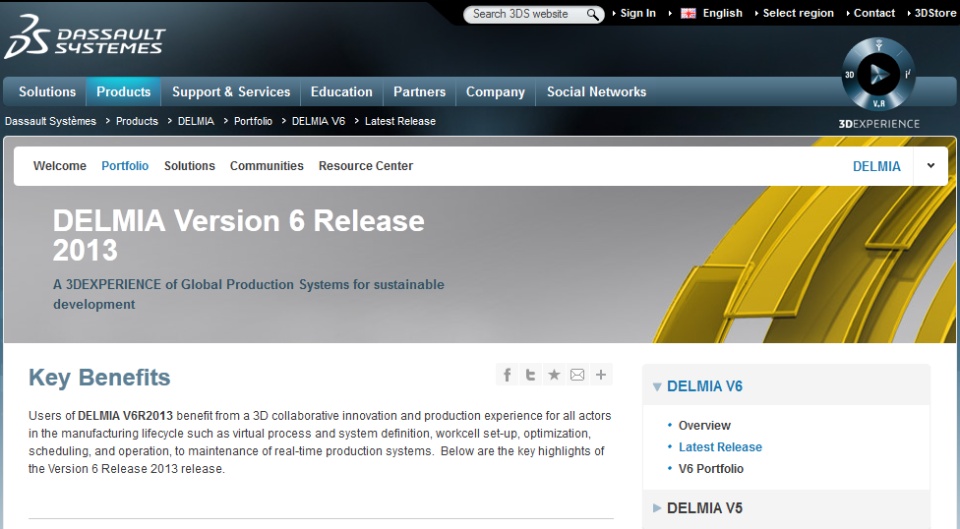
Task: Switch to the Communities tab
Action: [266, 166]
